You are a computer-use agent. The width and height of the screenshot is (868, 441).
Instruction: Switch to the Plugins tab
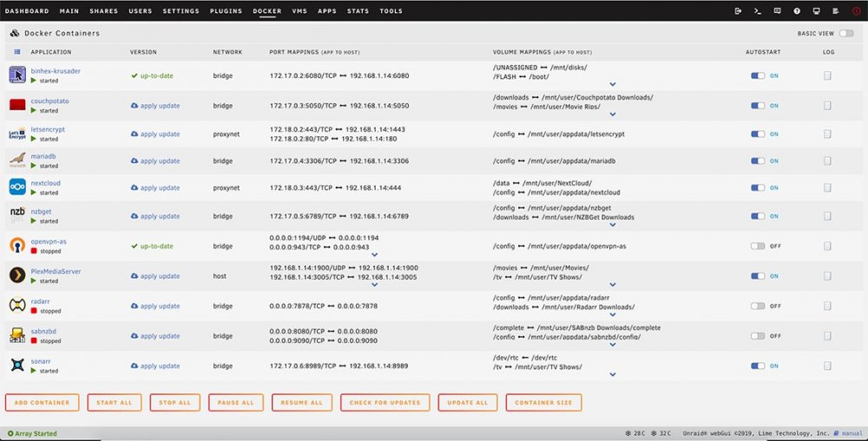point(226,11)
